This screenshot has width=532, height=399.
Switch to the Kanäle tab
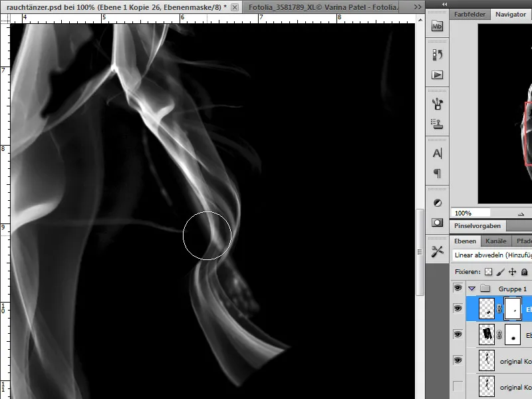[497, 239]
